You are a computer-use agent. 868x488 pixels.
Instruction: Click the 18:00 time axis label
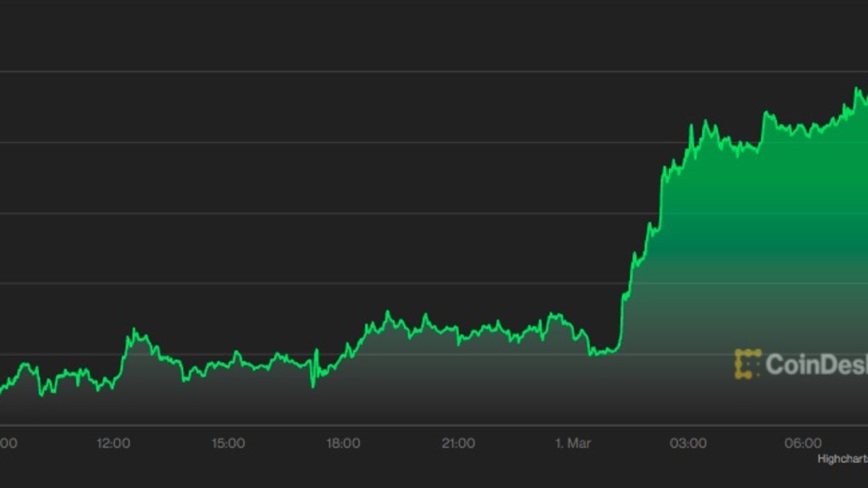coord(343,443)
